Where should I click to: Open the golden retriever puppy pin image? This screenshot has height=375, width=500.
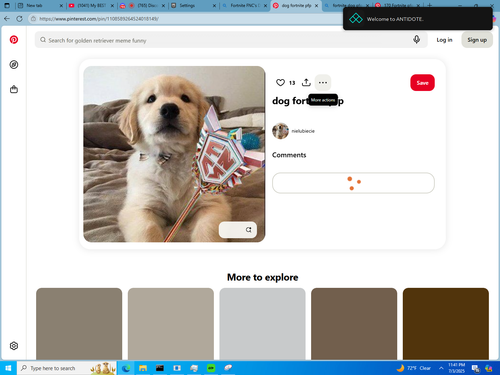[174, 154]
